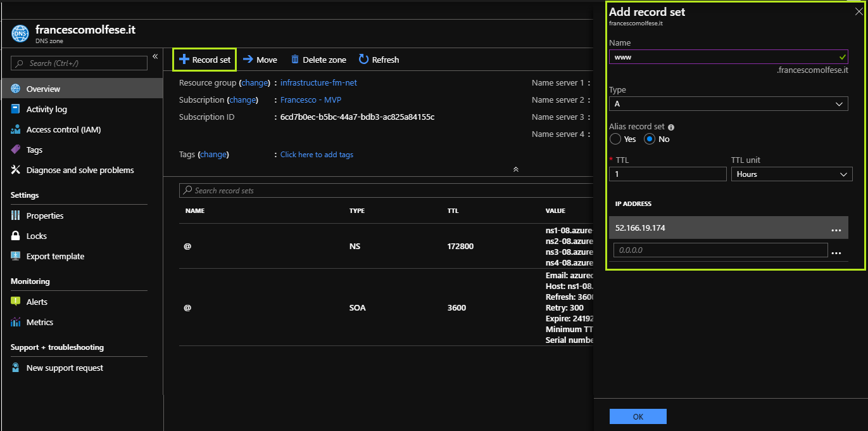Click the 3600 TTL value
Screen dimensions: 868x431
tap(456, 307)
